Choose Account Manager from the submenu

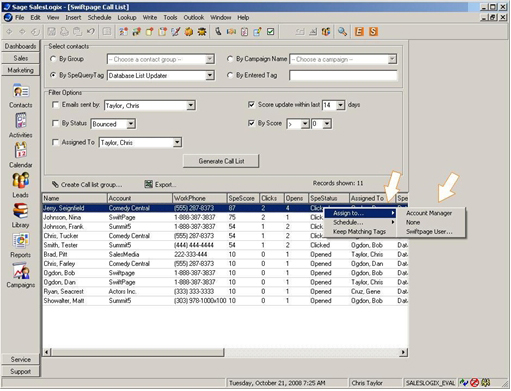pyautogui.click(x=429, y=213)
